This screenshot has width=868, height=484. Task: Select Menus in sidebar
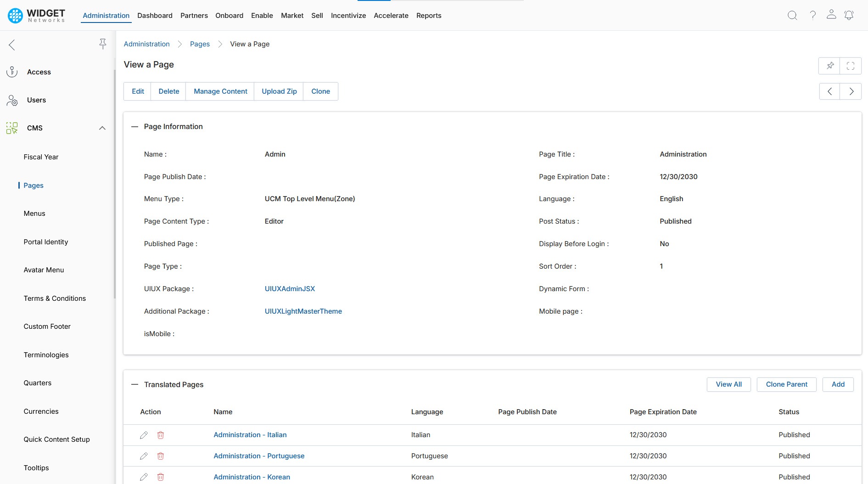[x=34, y=214]
